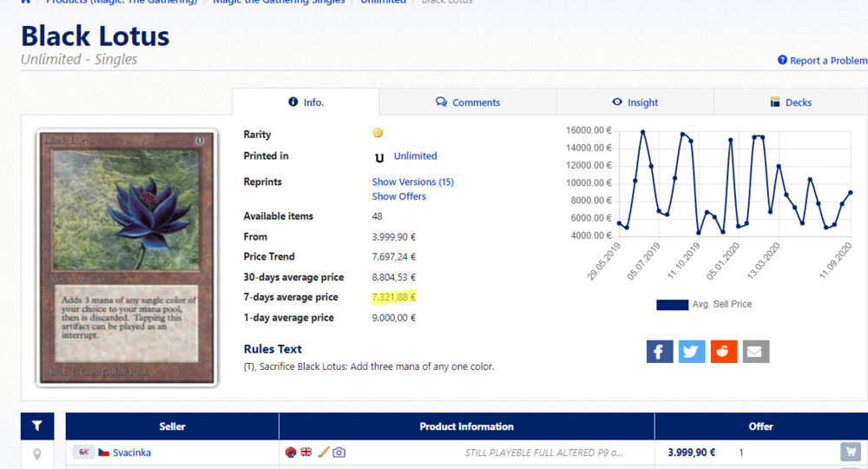Share on Twitter

[692, 351]
